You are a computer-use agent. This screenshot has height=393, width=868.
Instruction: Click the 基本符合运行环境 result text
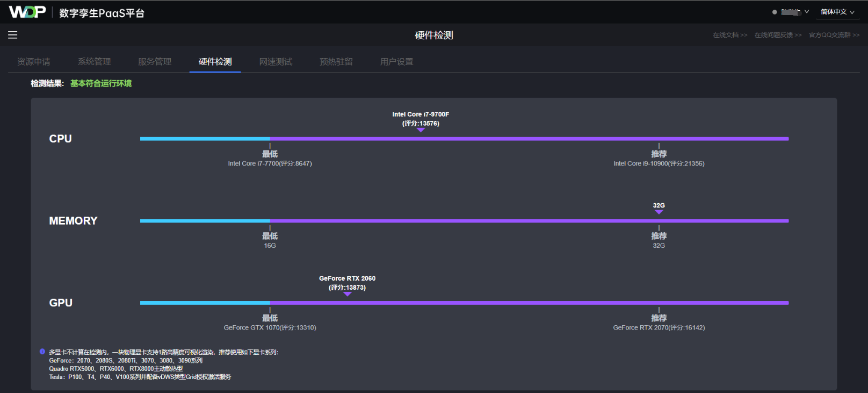[101, 83]
